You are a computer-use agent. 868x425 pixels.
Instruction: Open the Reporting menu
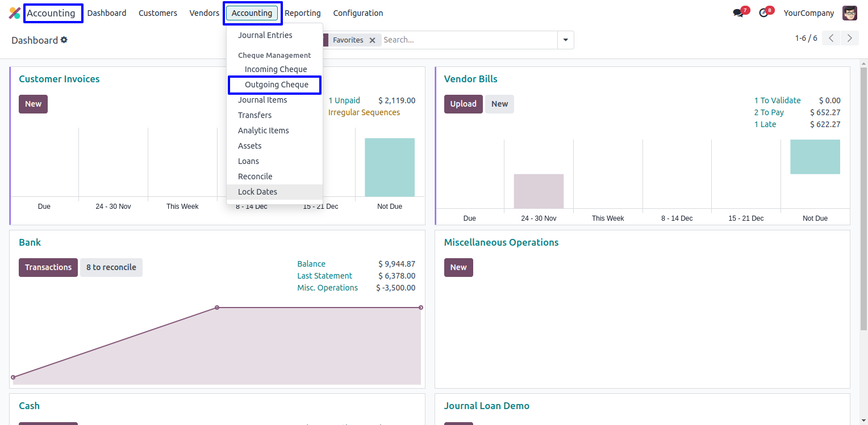pos(303,13)
